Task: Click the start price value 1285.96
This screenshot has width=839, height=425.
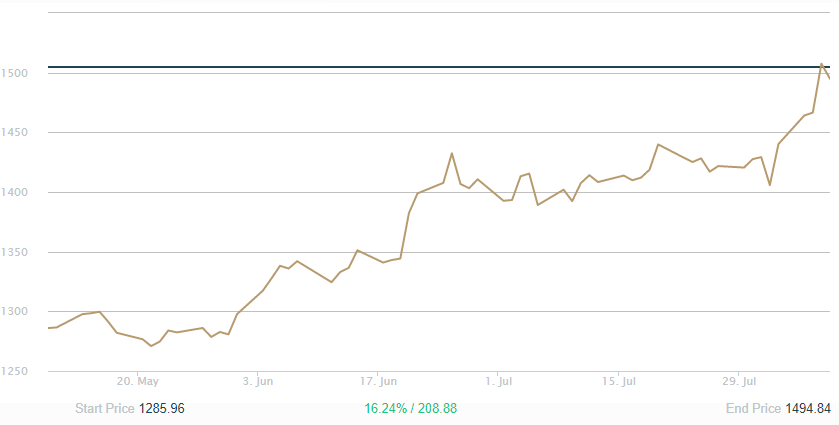Action: (161, 409)
